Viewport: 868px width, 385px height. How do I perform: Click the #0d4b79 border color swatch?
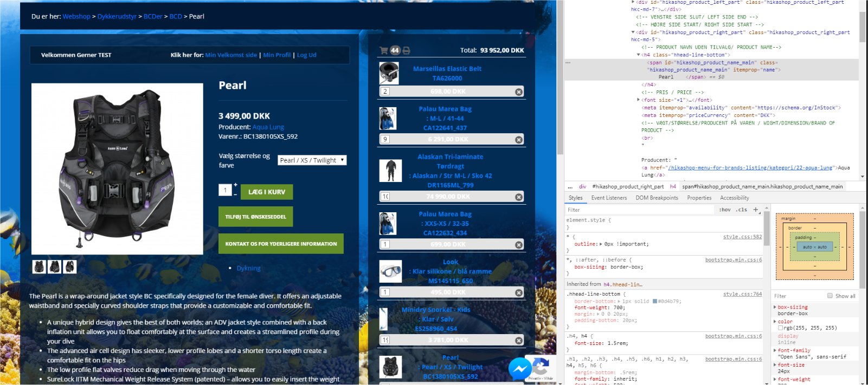[x=655, y=301]
